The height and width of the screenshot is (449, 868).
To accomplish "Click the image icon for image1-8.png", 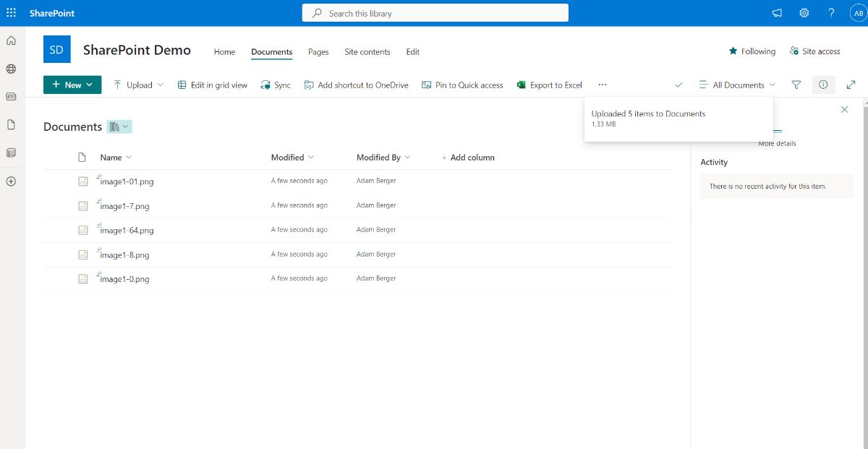I will coord(83,255).
